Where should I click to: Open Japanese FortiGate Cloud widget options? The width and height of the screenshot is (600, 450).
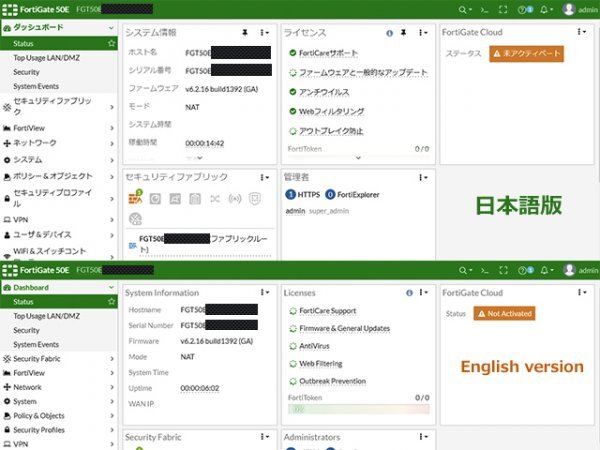pyautogui.click(x=581, y=32)
